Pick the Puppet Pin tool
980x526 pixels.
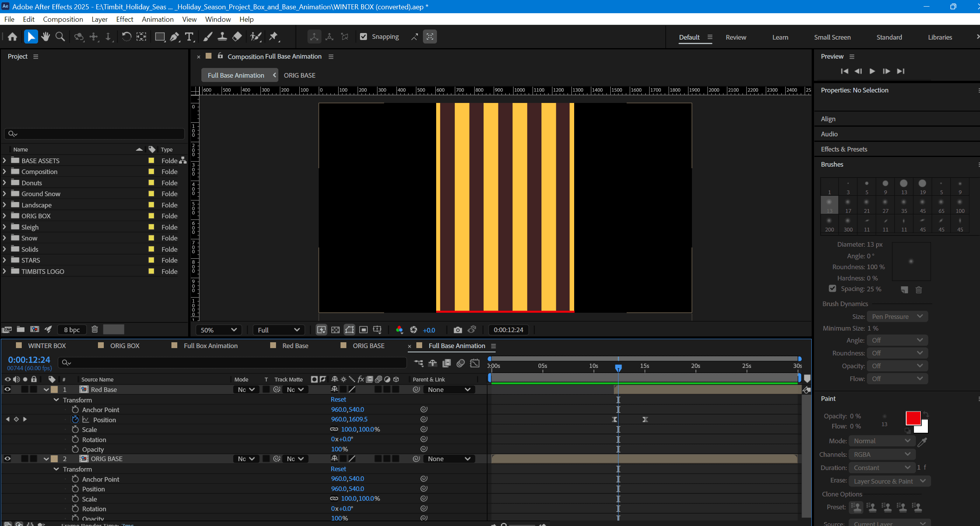[x=274, y=37]
